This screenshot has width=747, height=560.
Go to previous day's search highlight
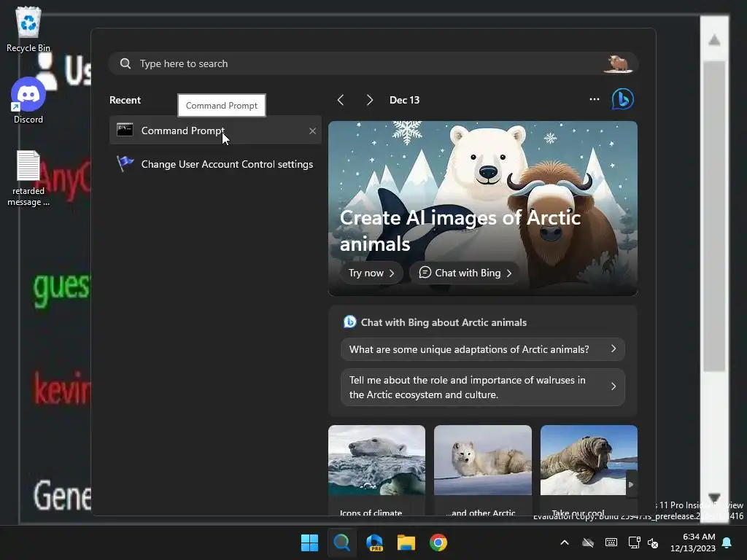(x=340, y=99)
